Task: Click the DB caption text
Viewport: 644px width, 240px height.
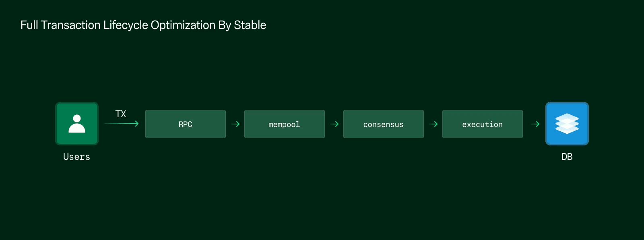Action: (567, 157)
